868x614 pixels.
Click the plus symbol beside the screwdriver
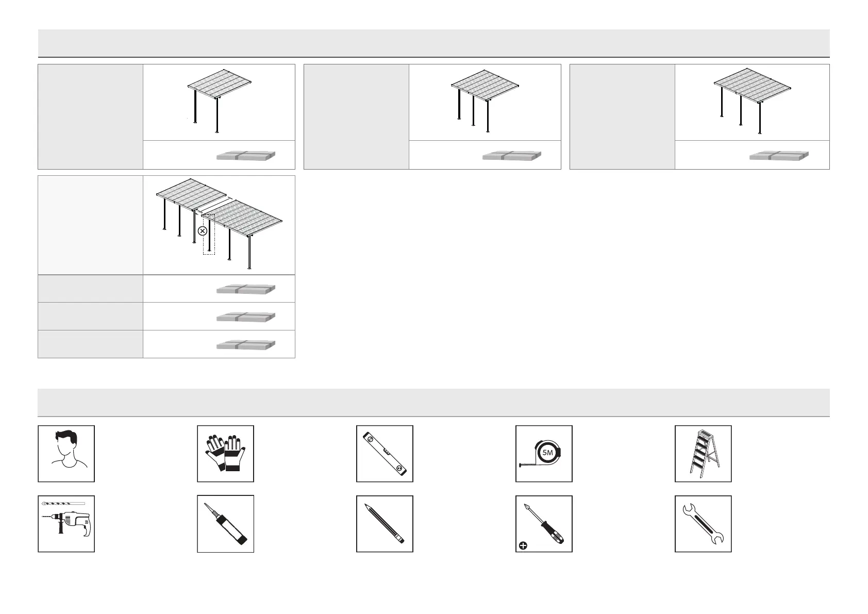click(x=523, y=545)
